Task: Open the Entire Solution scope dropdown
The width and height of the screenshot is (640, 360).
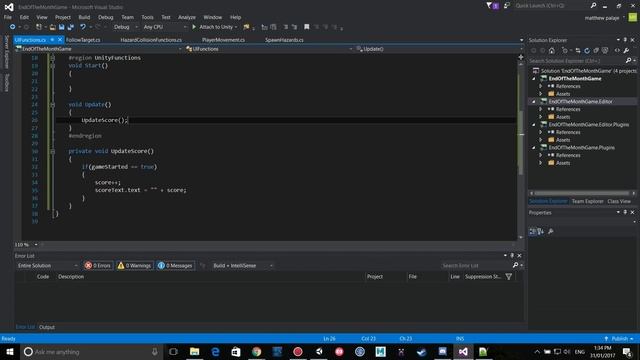Action: (x=47, y=266)
